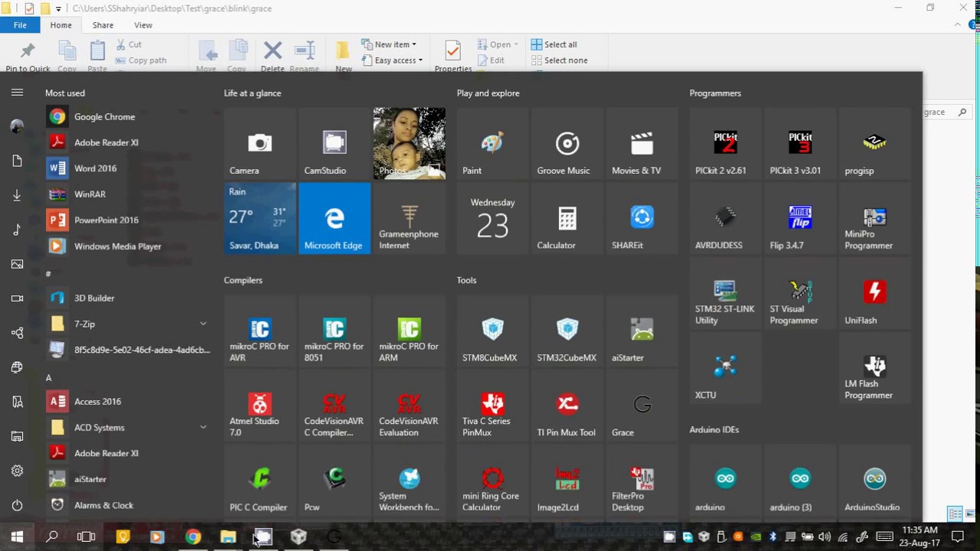The image size is (980, 551).
Task: Launch XCTU tile
Action: pyautogui.click(x=725, y=368)
